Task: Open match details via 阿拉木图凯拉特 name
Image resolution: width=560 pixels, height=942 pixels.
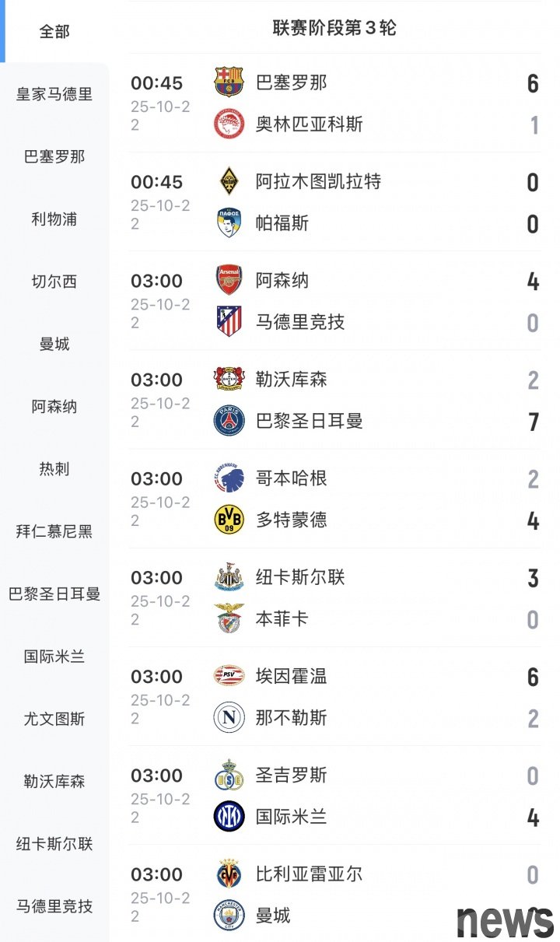Action: click(318, 181)
